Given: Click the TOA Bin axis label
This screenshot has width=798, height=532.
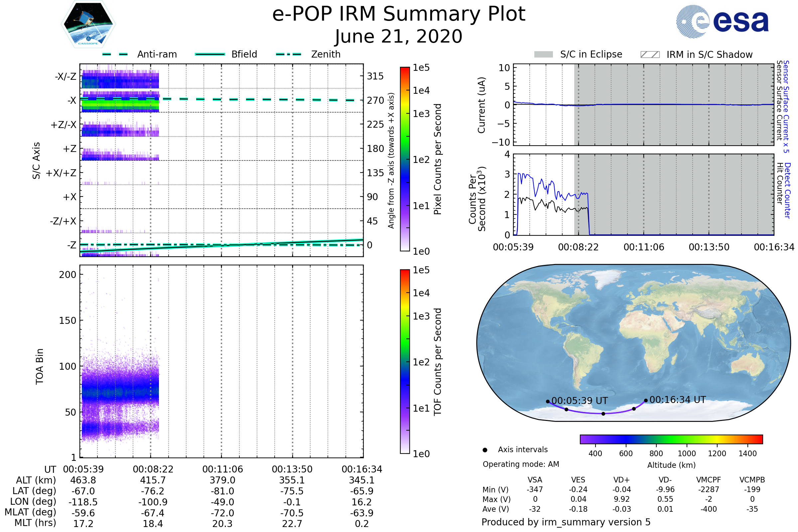Looking at the screenshot, I should (x=40, y=366).
